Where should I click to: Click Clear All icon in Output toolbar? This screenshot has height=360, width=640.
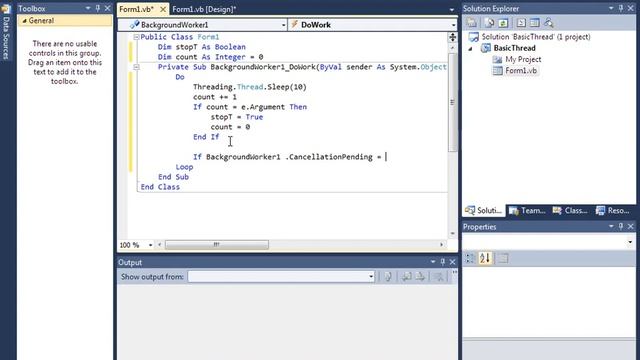[439, 277]
